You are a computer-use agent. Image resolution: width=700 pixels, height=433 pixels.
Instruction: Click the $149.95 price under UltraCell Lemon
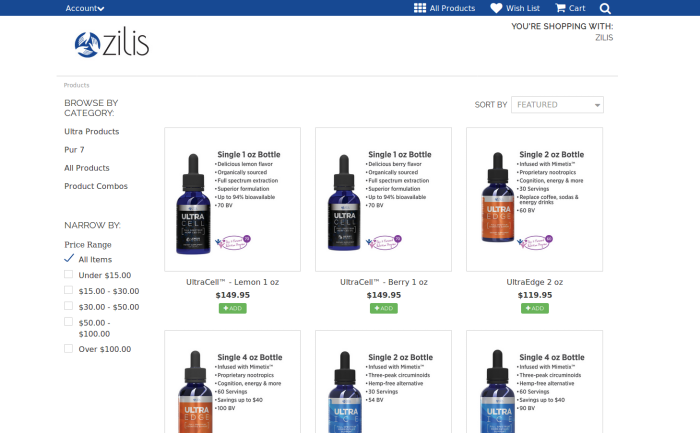[x=233, y=295]
